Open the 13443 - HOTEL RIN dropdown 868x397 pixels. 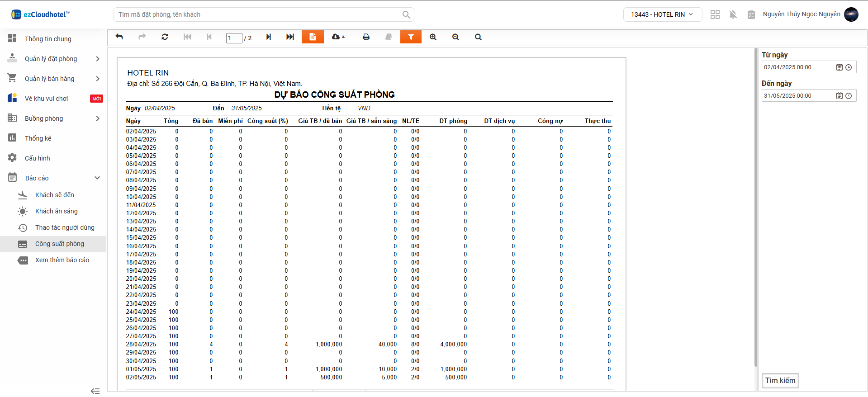[x=662, y=14]
